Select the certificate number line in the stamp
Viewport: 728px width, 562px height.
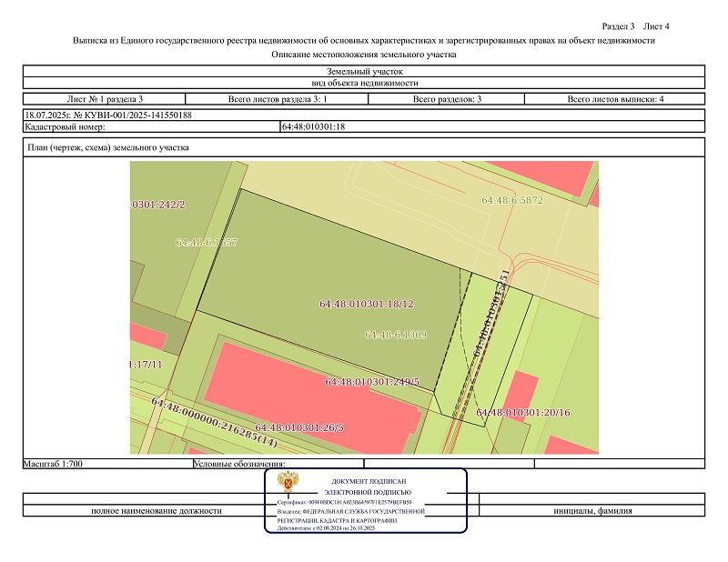click(x=344, y=502)
